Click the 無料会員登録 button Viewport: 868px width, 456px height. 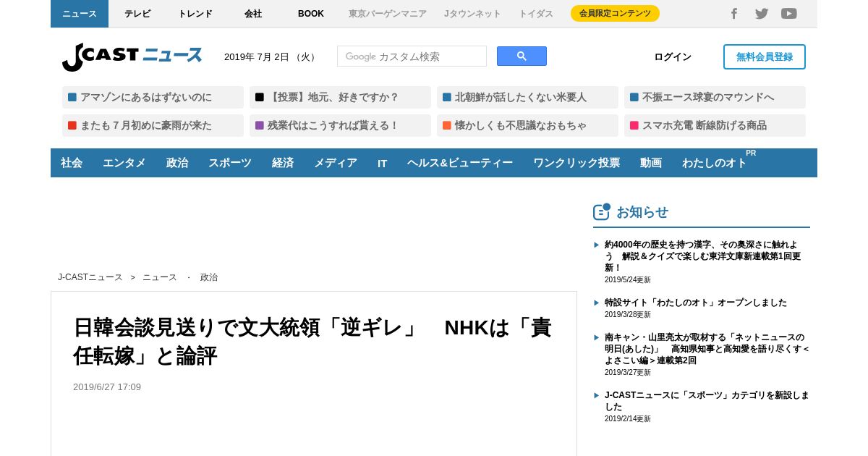pyautogui.click(x=765, y=56)
